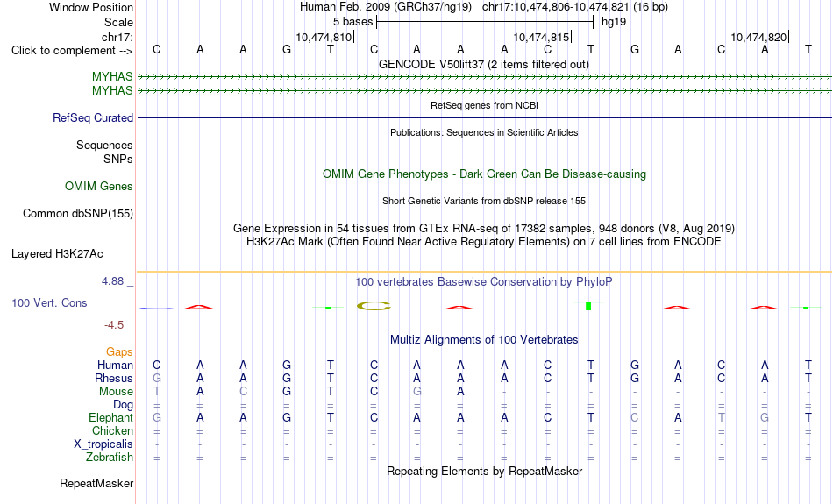Click the chr17: label
833x504 pixels.
[117, 37]
